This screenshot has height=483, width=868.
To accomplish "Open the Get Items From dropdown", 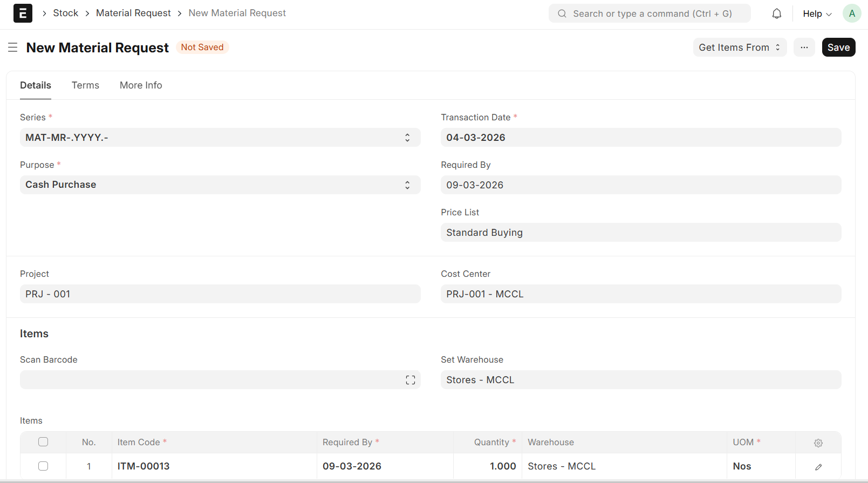I will point(739,47).
